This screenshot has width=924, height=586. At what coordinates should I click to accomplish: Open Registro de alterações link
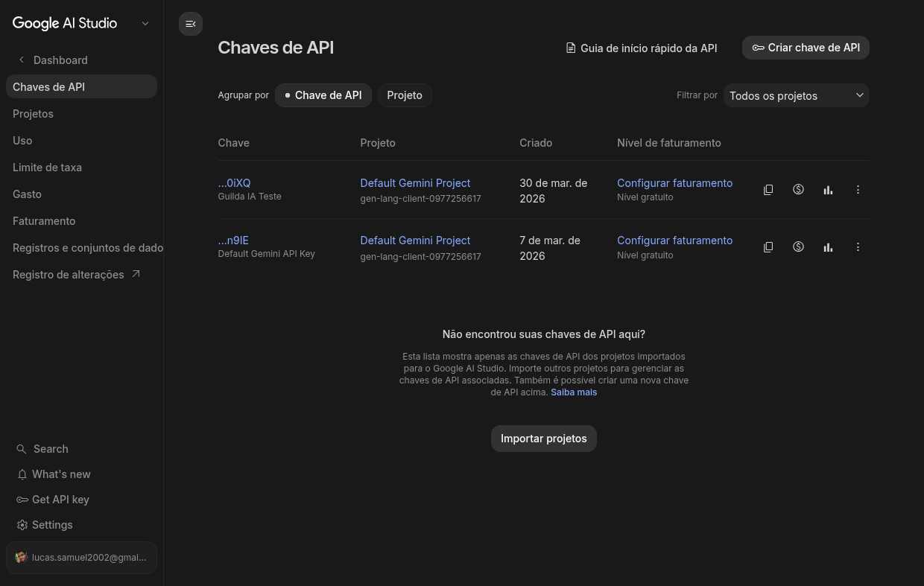click(76, 274)
